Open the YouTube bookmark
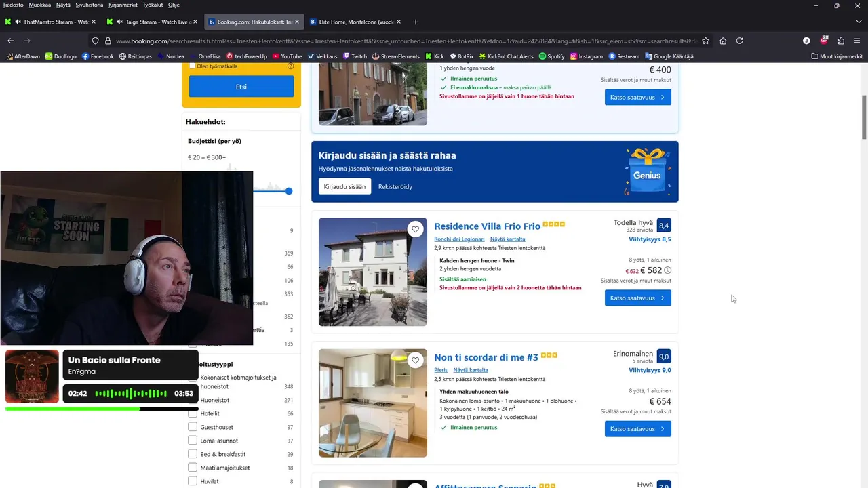Screen dimensions: 868x488 (x=288, y=56)
